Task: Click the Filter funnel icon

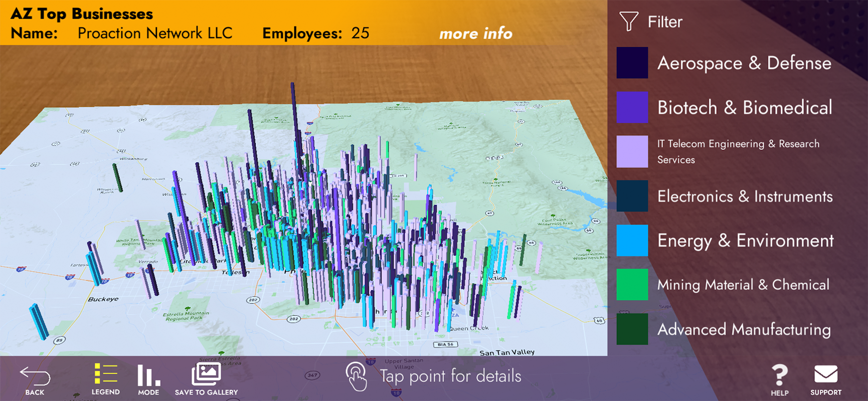Action: point(629,21)
